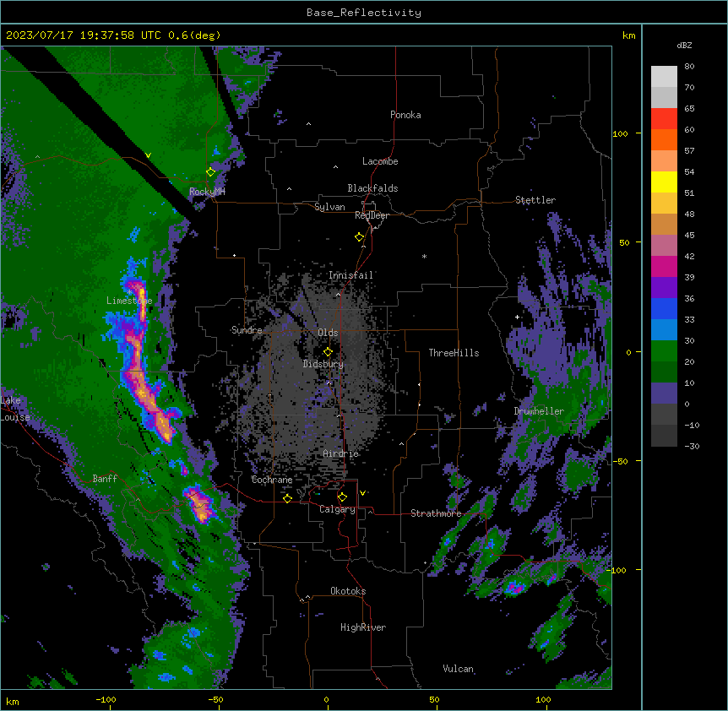Choose the blue 36-33 dBZ legend swatch
Image resolution: width=728 pixels, height=711 pixels.
click(664, 308)
